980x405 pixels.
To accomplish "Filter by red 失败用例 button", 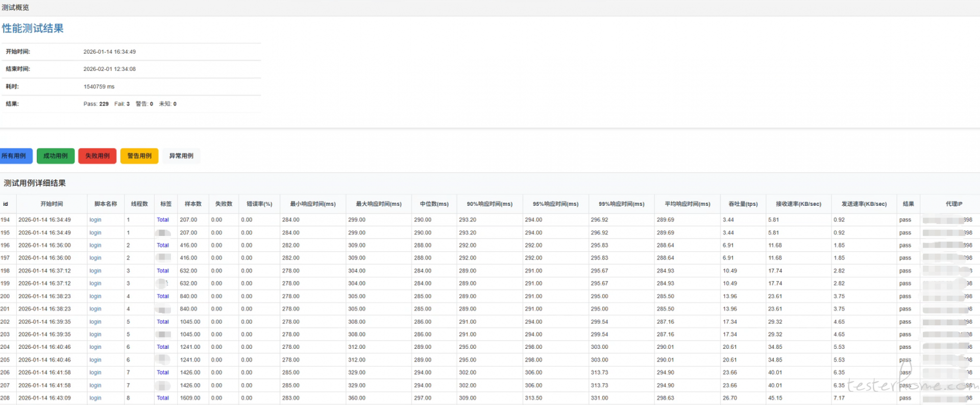I will pos(97,156).
